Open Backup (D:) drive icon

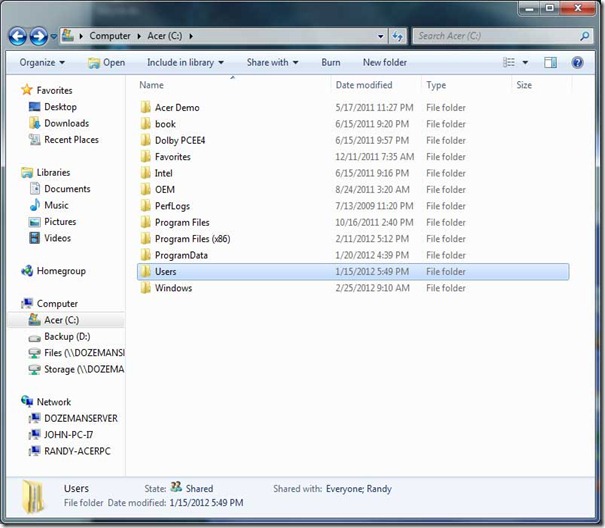35,337
